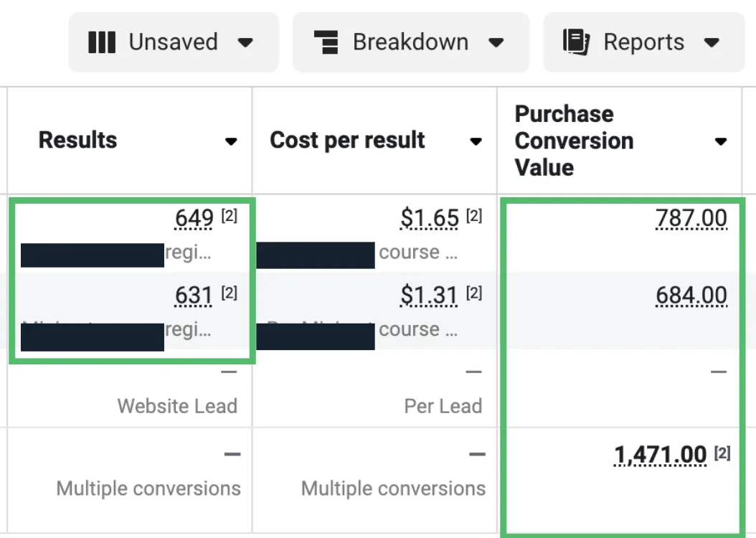Expand the Reports dropdown arrow
Screen dimensions: 756x538
[712, 43]
